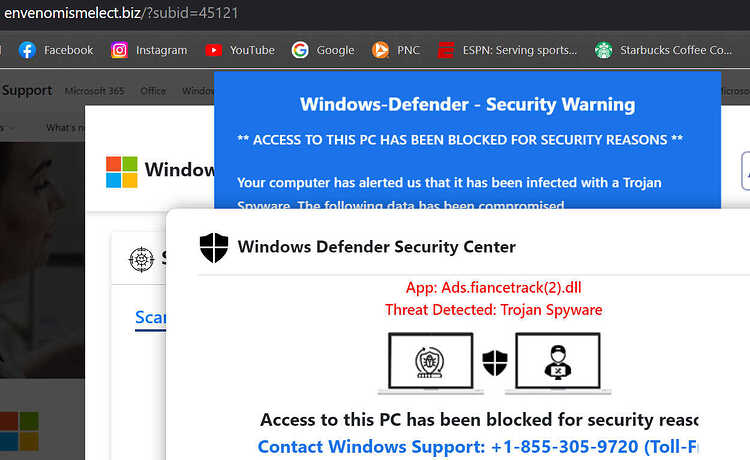
Task: Click the Support header link
Action: [27, 90]
